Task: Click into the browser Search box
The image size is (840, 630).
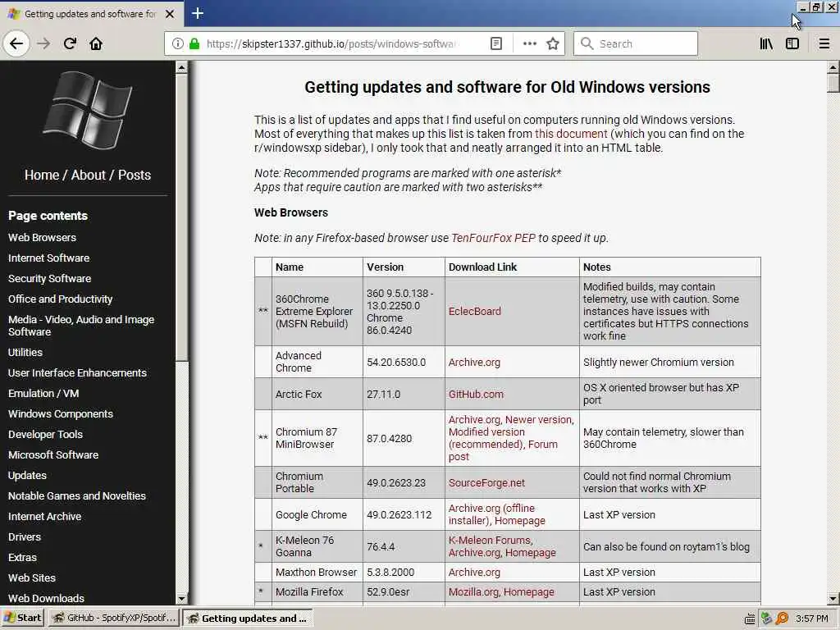Action: (x=636, y=44)
